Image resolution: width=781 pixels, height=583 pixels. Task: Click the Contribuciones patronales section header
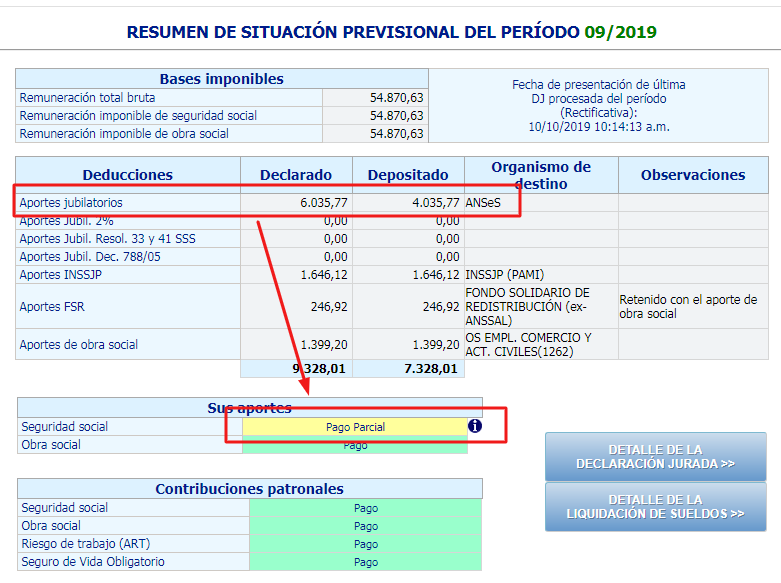(249, 489)
